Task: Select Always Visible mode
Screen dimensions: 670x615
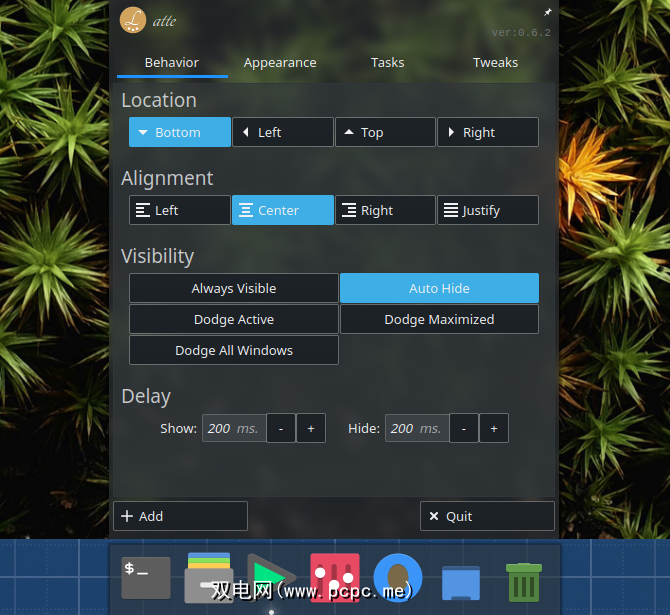Action: (234, 288)
